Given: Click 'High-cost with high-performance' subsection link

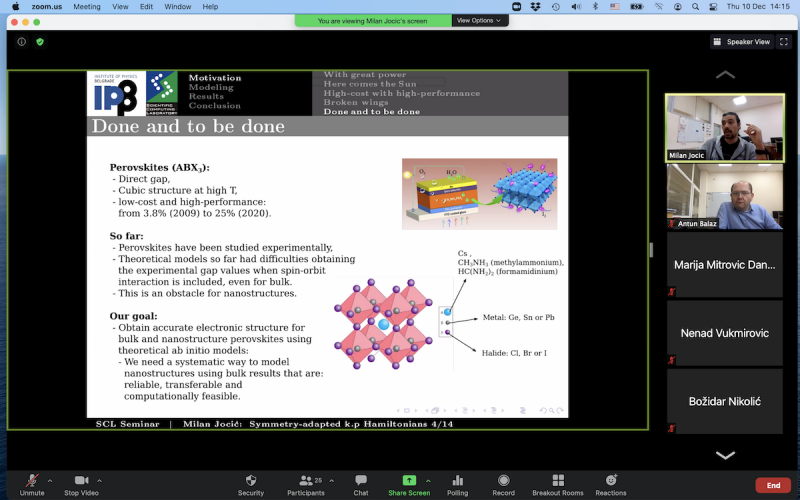Looking at the screenshot, I should click(402, 93).
